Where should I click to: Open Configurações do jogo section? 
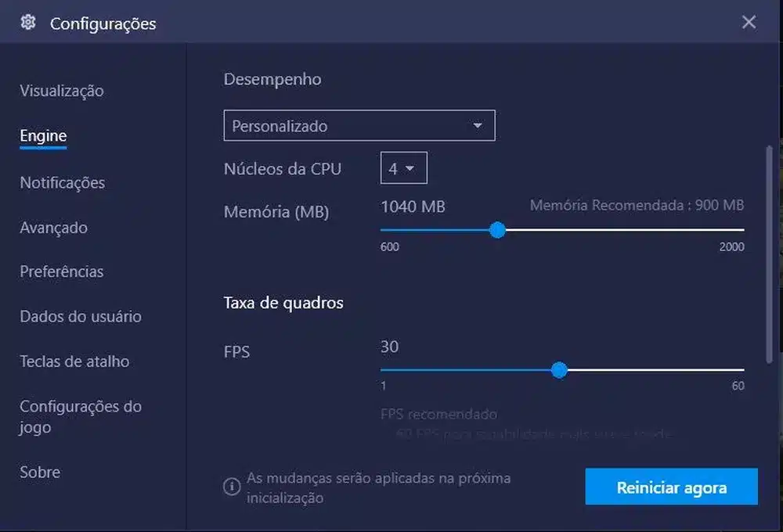point(80,416)
